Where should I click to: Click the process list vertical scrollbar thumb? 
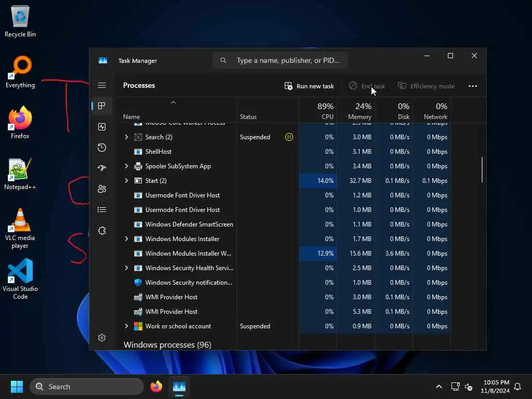482,170
